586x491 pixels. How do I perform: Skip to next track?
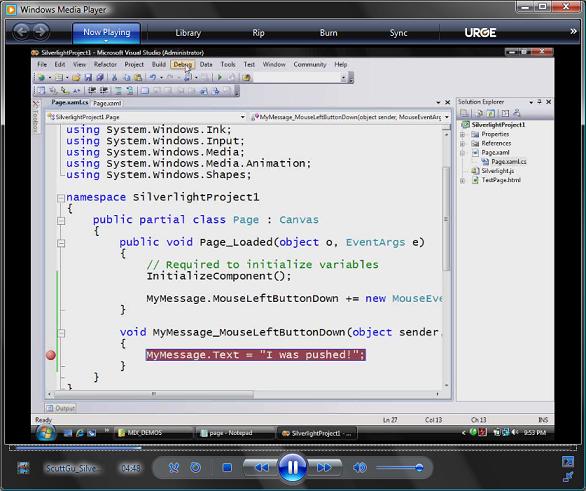(324, 467)
